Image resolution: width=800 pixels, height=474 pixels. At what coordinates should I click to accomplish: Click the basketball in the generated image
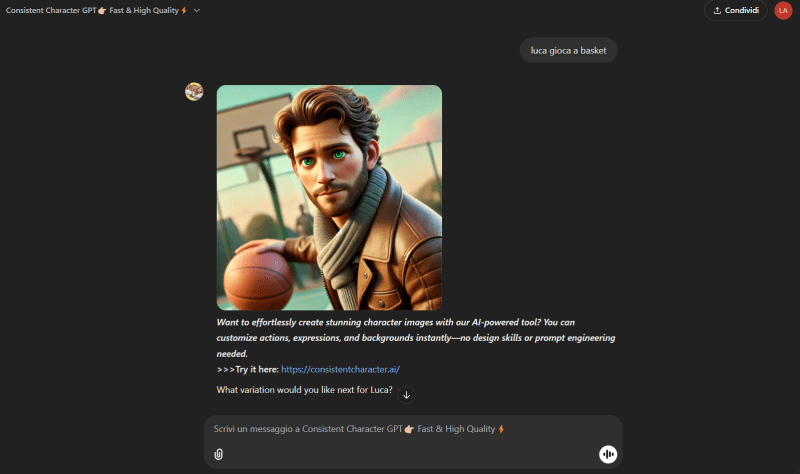pyautogui.click(x=254, y=277)
